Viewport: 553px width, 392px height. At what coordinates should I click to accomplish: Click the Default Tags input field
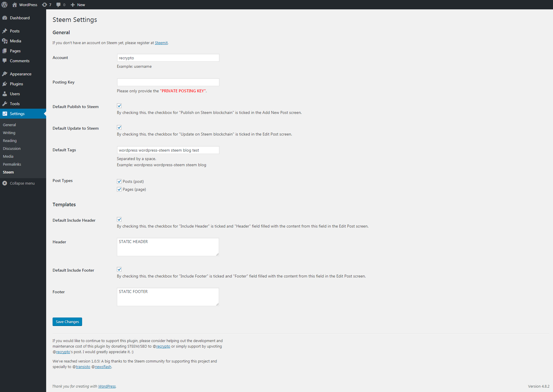168,150
